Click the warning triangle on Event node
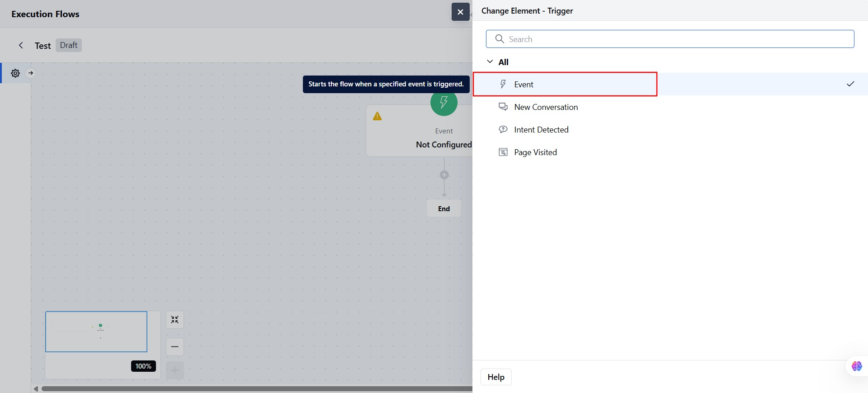 coord(377,116)
